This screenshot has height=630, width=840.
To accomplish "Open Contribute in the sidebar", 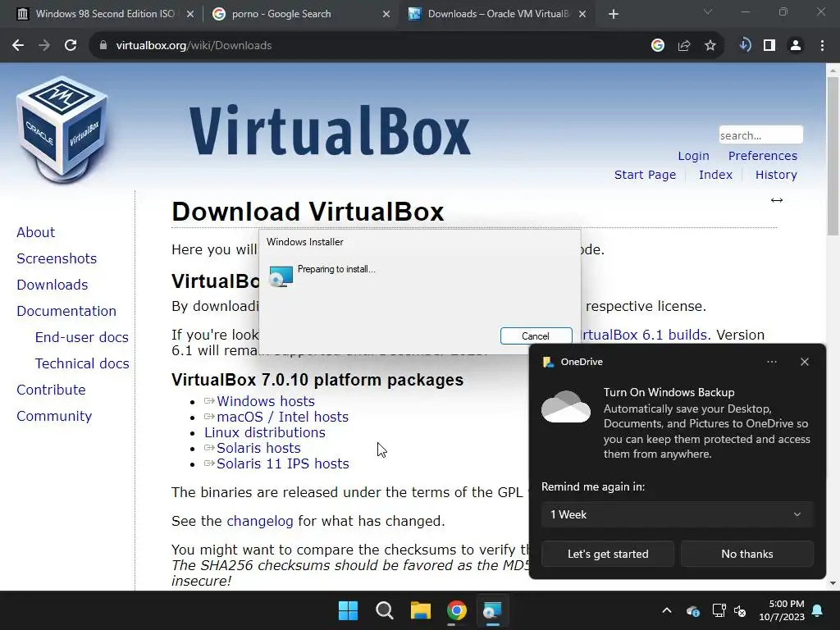I will [x=51, y=390].
